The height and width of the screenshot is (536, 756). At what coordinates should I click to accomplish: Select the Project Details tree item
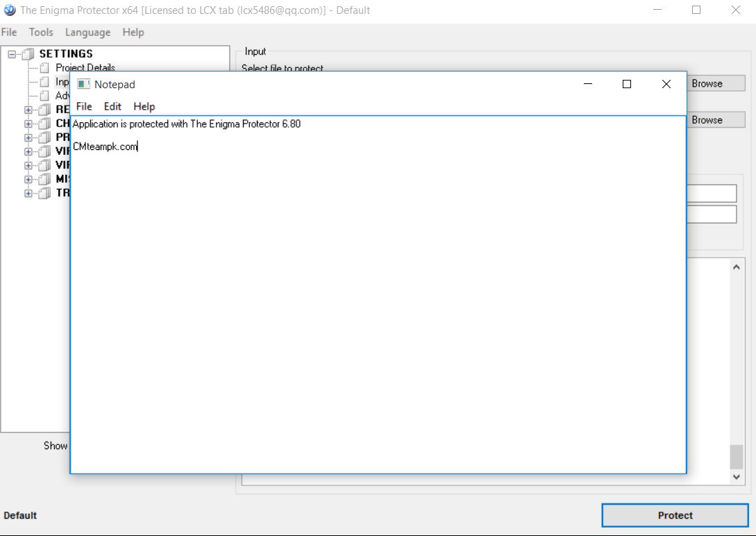click(x=85, y=68)
